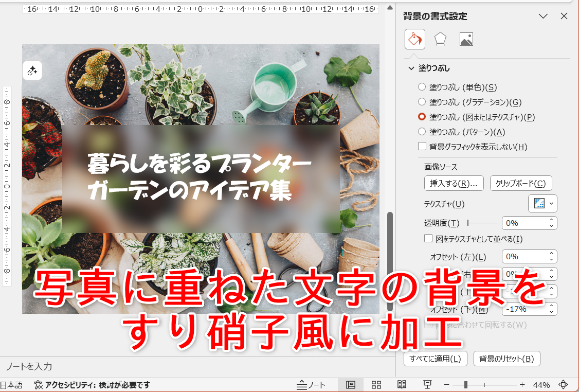Click the すべてに適用 button

tap(436, 359)
